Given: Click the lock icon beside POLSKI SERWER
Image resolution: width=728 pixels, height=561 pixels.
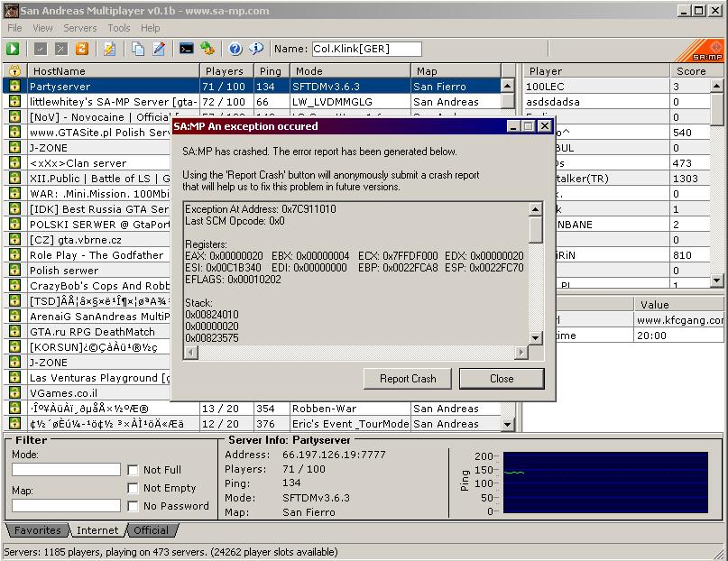Looking at the screenshot, I should point(14,224).
